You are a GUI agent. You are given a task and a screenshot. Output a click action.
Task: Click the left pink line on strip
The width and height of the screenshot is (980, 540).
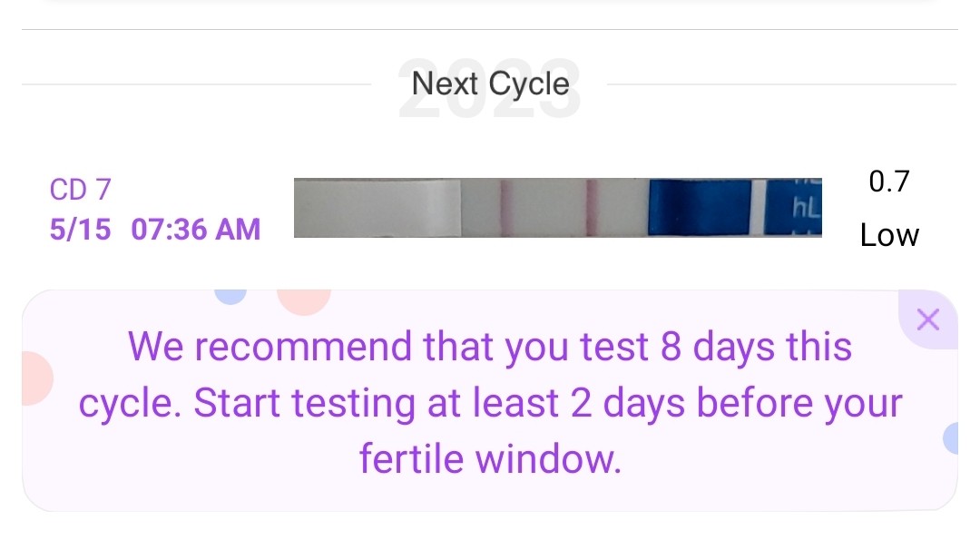tap(505, 208)
